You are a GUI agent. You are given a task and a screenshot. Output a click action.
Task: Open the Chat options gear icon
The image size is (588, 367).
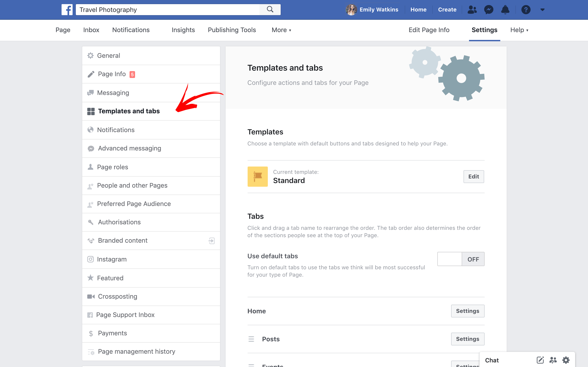566,360
